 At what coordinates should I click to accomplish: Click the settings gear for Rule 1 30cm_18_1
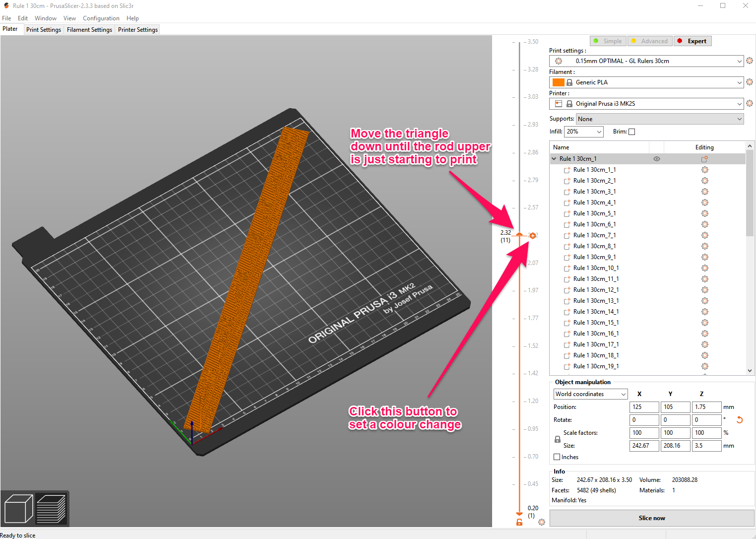click(x=704, y=355)
